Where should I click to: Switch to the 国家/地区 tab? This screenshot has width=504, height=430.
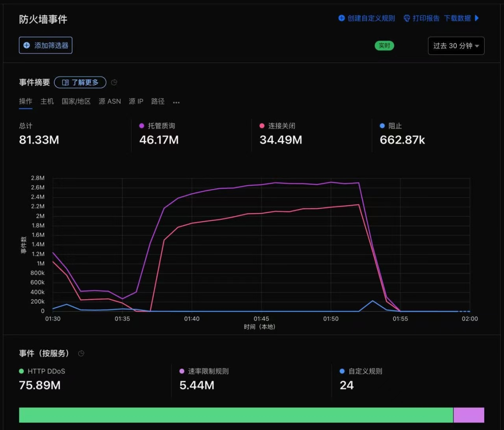click(76, 101)
